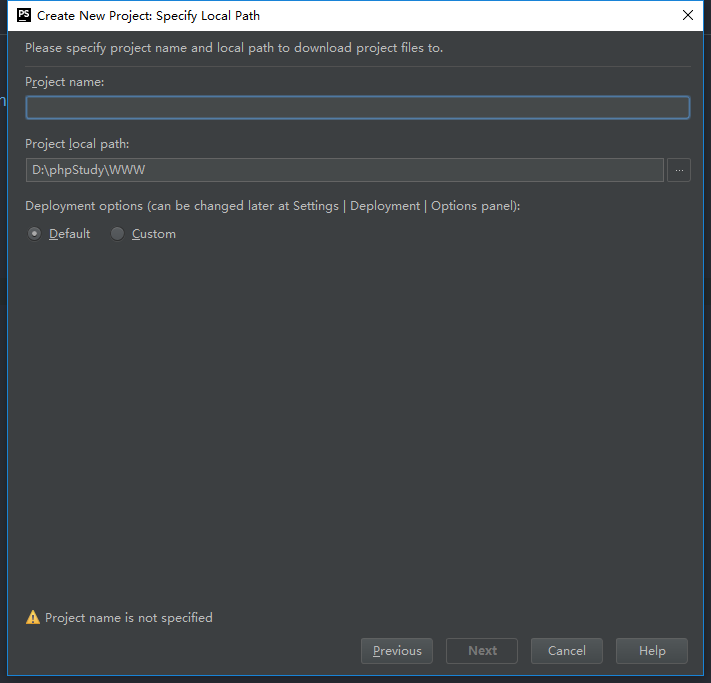
Task: Click the 'Project name:' label
Action: pyautogui.click(x=64, y=82)
